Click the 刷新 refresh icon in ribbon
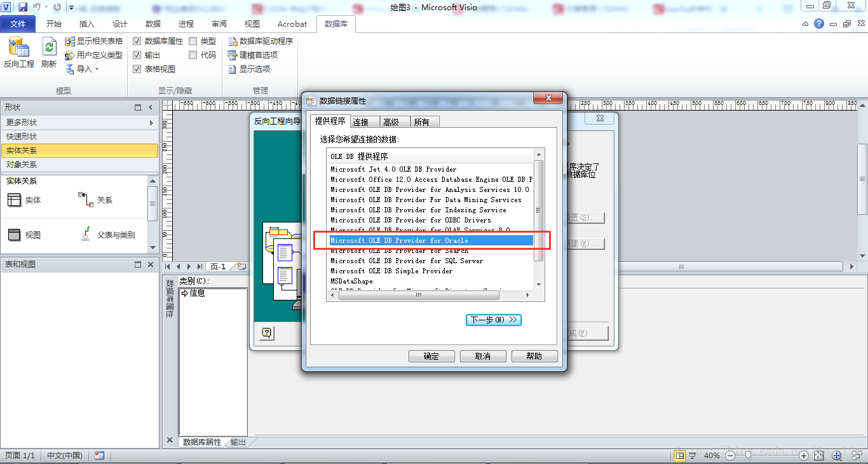The width and height of the screenshot is (868, 464). pos(50,53)
